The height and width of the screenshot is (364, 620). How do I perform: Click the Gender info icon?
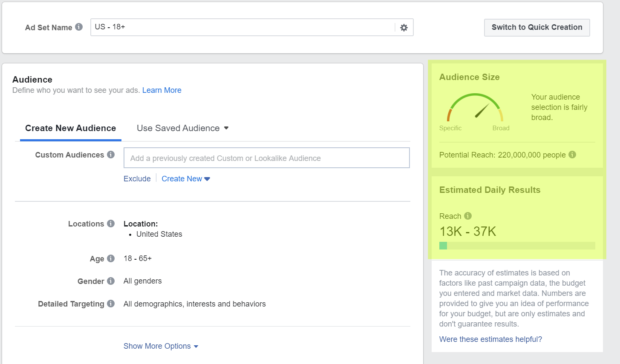point(111,281)
